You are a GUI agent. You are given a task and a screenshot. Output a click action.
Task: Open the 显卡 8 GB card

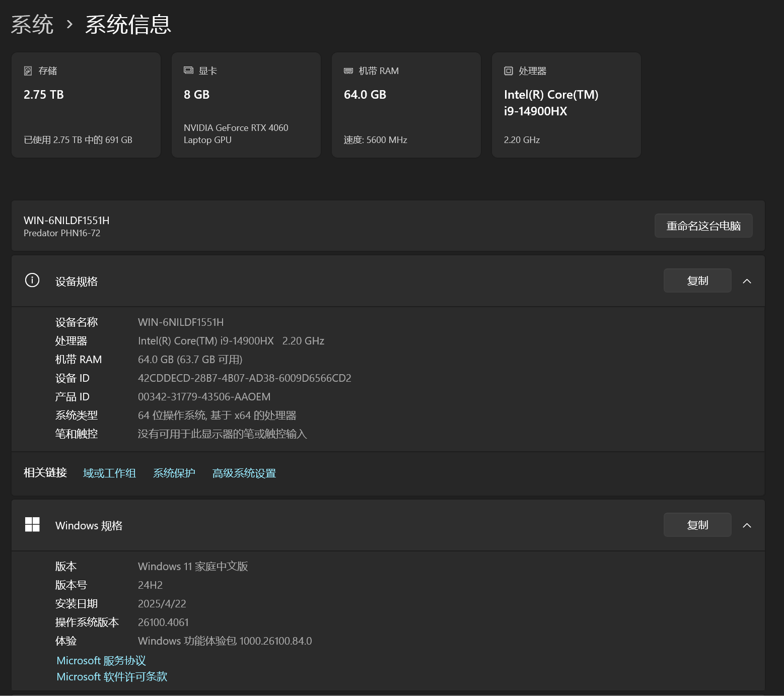click(246, 105)
